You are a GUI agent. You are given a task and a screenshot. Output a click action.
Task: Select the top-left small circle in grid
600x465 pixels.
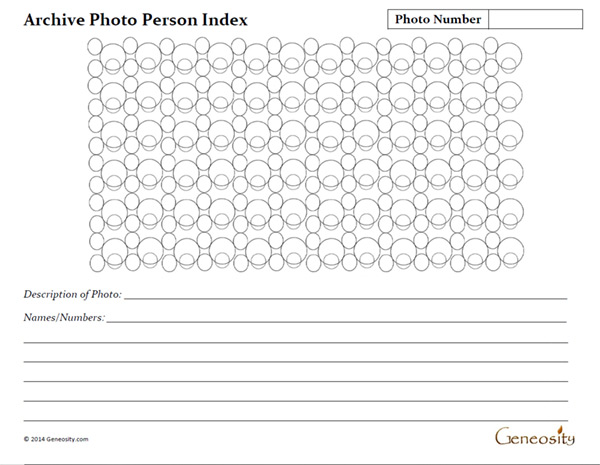pyautogui.click(x=95, y=47)
